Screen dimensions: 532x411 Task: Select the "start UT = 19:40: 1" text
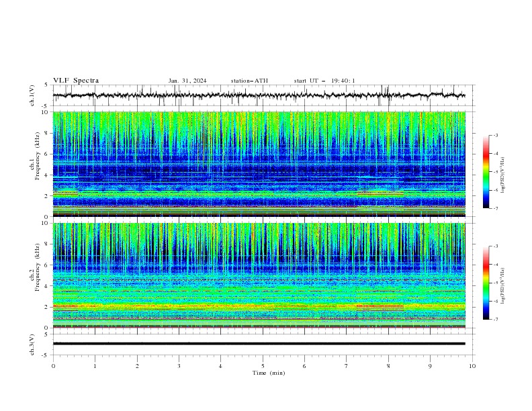(324, 81)
